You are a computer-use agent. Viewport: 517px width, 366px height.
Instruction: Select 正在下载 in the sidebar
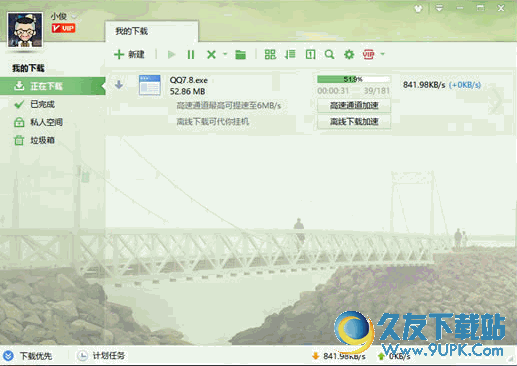pyautogui.click(x=53, y=86)
